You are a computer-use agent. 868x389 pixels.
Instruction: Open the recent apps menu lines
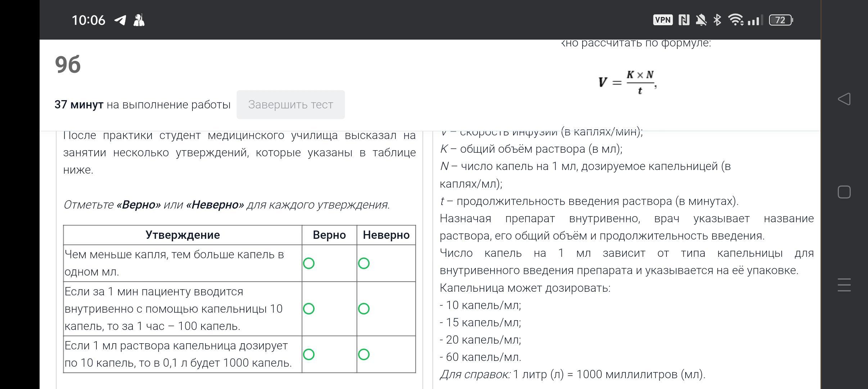click(x=844, y=285)
